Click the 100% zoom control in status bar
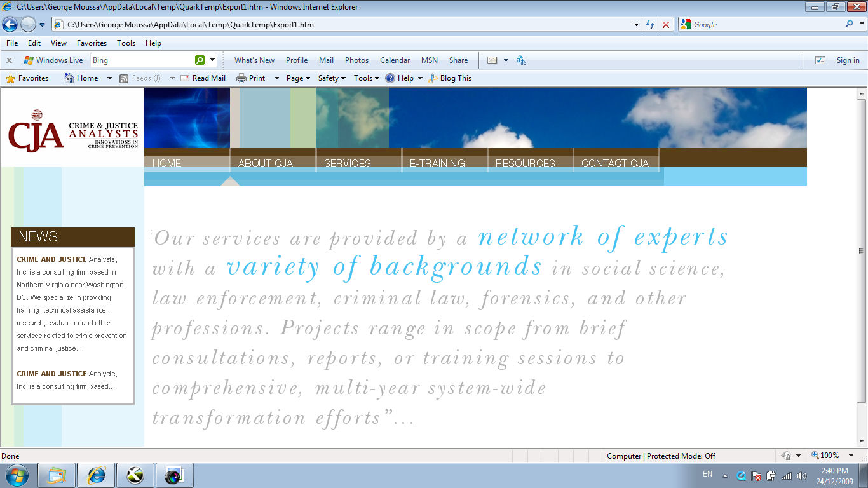Image resolution: width=868 pixels, height=488 pixels. 826,456
